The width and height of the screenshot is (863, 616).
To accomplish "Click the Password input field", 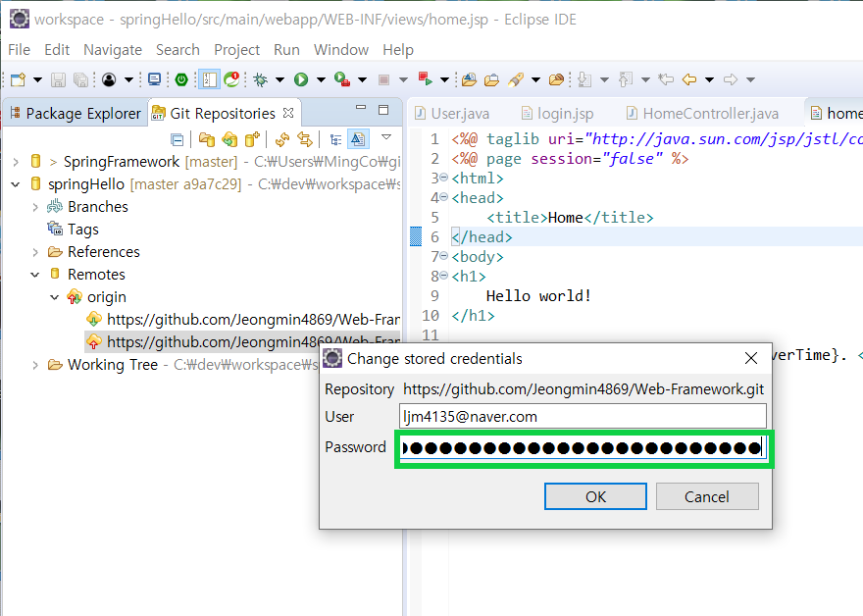I will coord(583,448).
